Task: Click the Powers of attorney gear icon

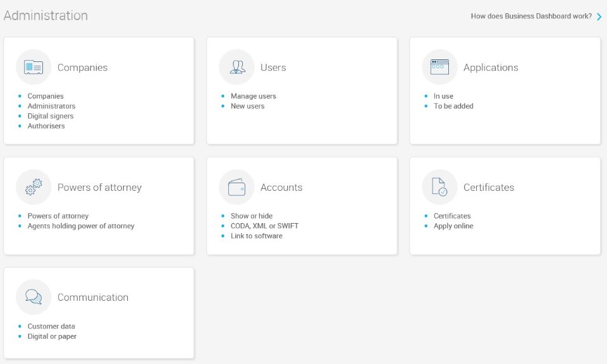Action: (x=33, y=187)
